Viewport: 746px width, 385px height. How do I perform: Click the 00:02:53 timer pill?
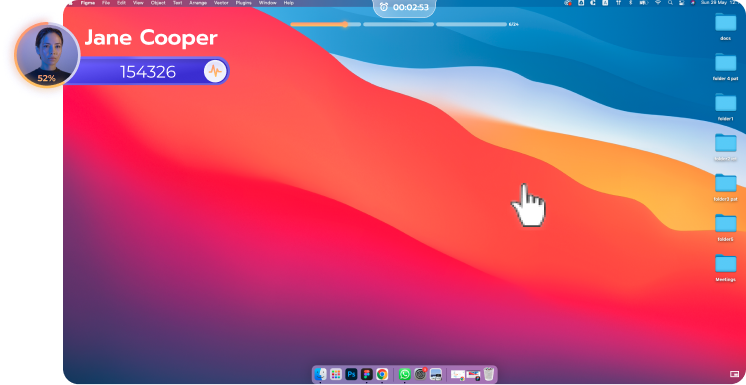click(x=404, y=8)
